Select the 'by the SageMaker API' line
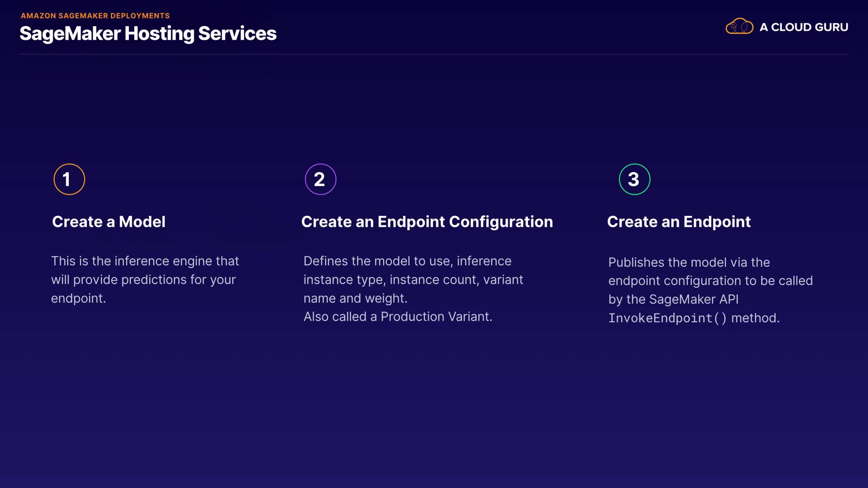 click(x=673, y=300)
